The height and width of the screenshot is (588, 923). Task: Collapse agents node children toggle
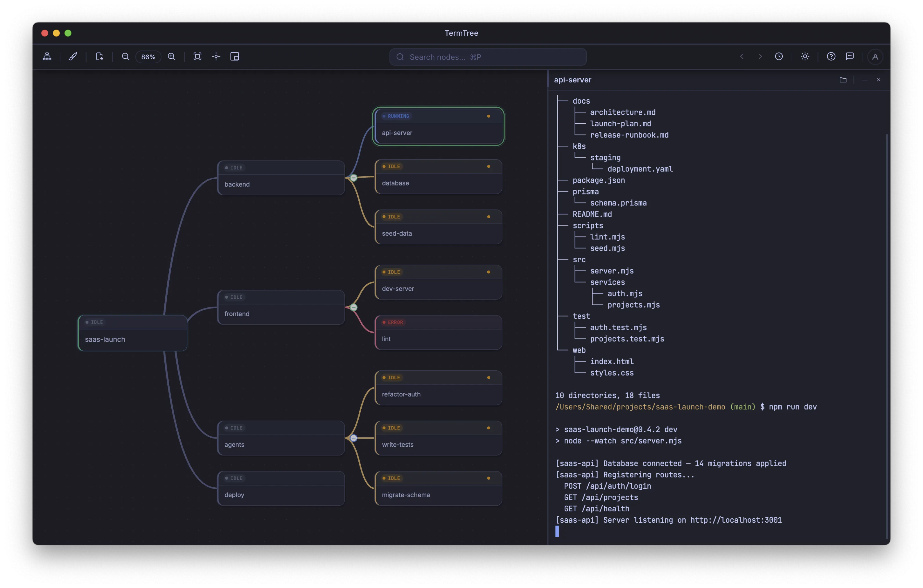point(354,438)
